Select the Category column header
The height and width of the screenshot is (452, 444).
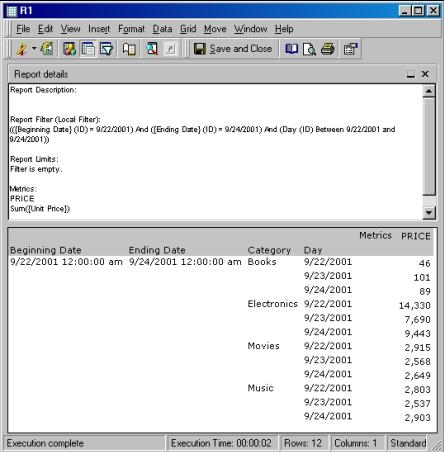pyautogui.click(x=269, y=250)
